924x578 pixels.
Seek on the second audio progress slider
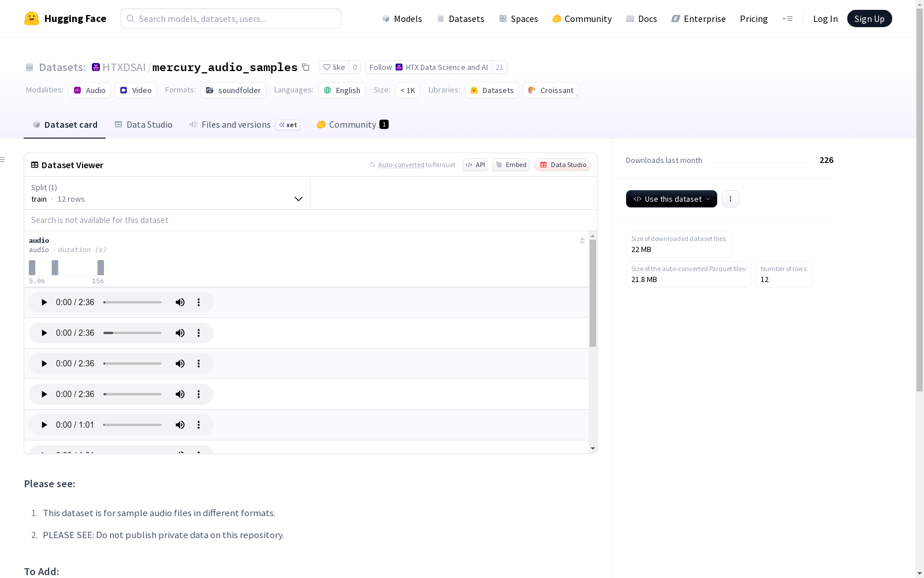(x=133, y=333)
